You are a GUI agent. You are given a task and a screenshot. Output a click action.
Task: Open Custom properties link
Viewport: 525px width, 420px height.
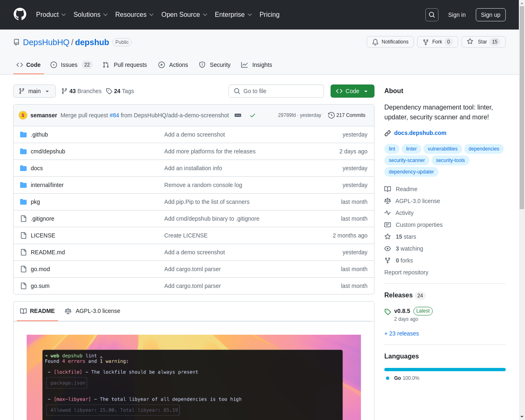[x=413, y=225]
